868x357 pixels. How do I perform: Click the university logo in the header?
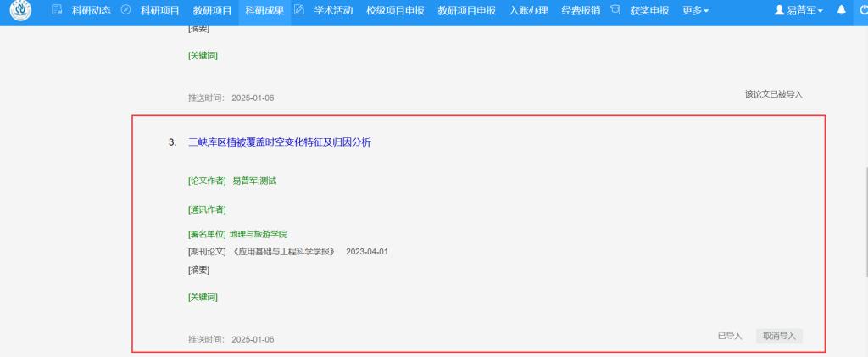click(20, 11)
